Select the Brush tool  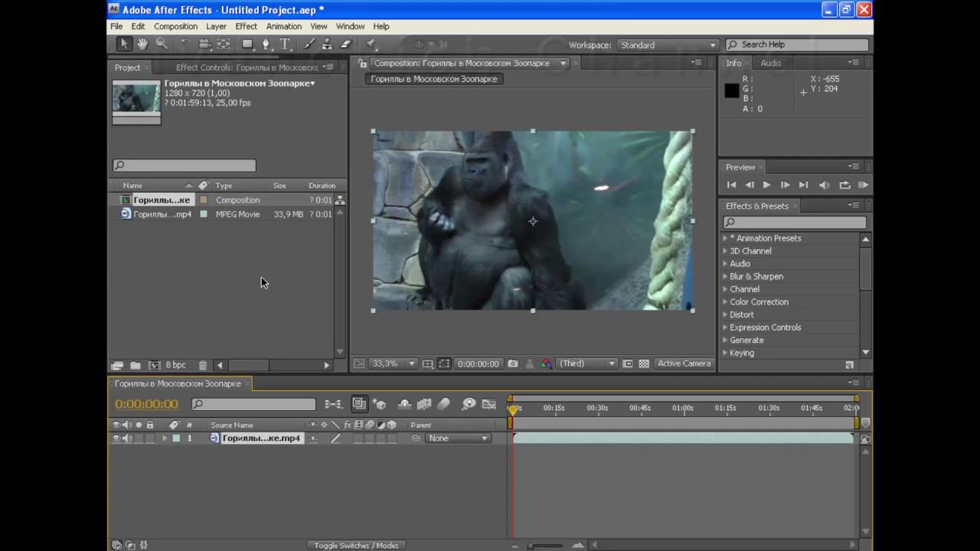[x=309, y=44]
